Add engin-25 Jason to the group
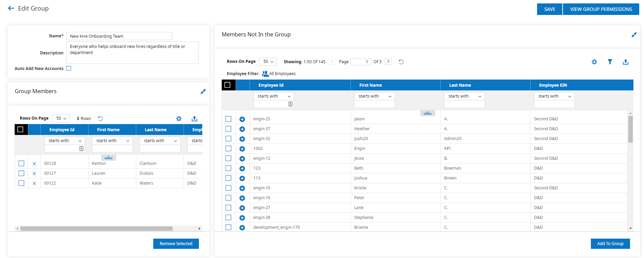Image resolution: width=644 pixels, height=258 pixels. [x=242, y=119]
